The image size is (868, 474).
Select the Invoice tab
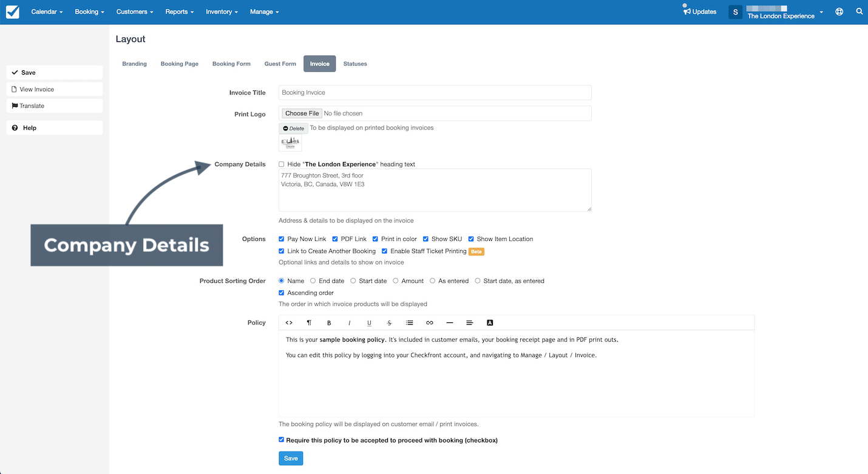pyautogui.click(x=320, y=64)
